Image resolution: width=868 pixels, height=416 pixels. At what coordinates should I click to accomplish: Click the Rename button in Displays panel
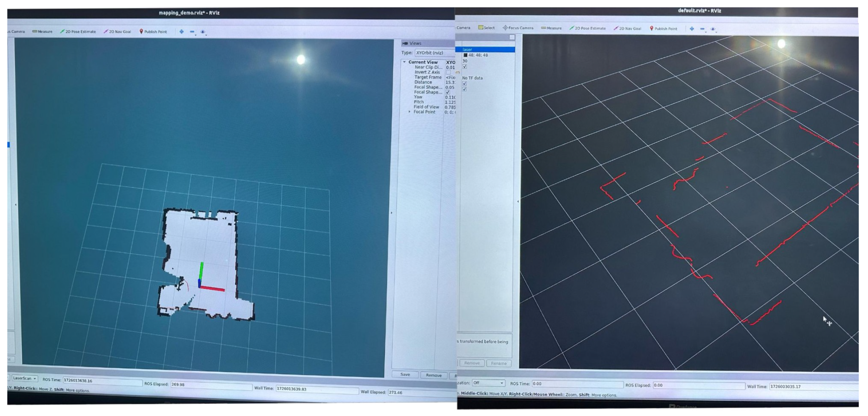498,363
